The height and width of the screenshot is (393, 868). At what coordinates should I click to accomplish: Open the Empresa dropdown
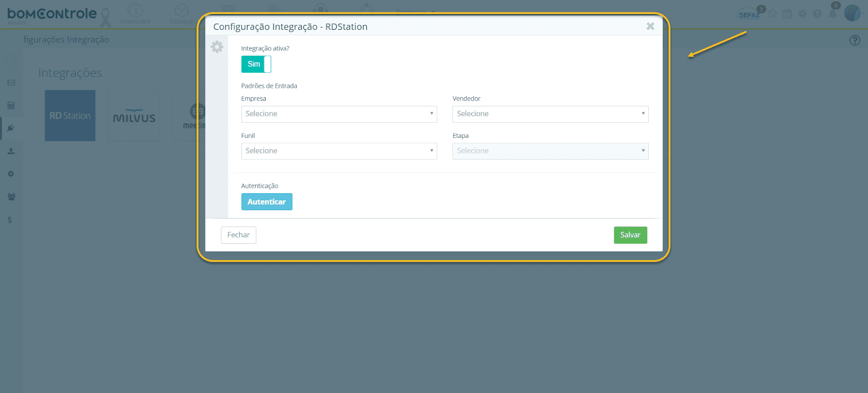coord(339,114)
